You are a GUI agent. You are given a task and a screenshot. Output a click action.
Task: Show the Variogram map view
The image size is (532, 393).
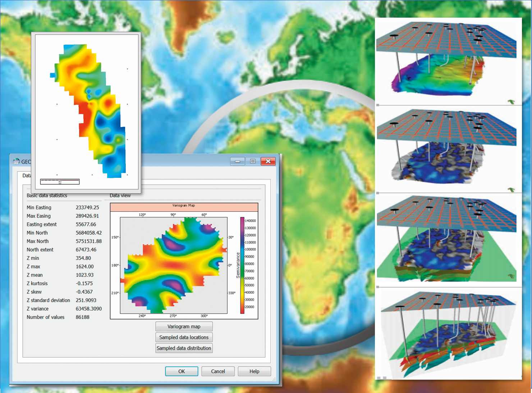click(184, 326)
